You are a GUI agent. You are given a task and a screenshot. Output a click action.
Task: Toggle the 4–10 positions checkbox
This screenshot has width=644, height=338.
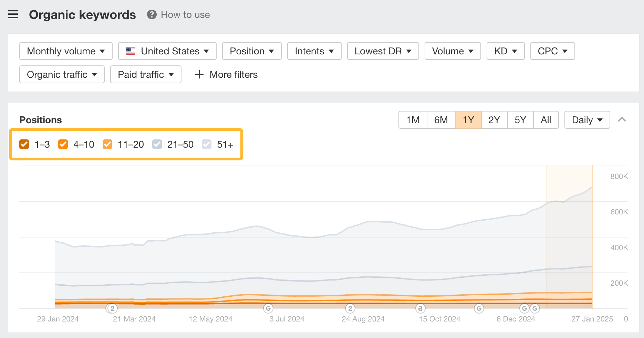(x=63, y=144)
